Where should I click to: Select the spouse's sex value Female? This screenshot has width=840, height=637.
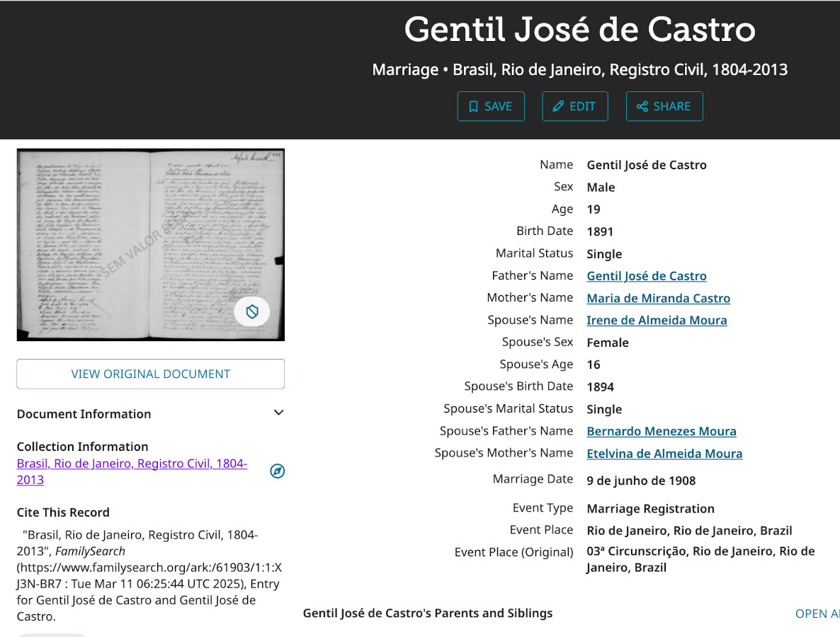click(x=608, y=343)
